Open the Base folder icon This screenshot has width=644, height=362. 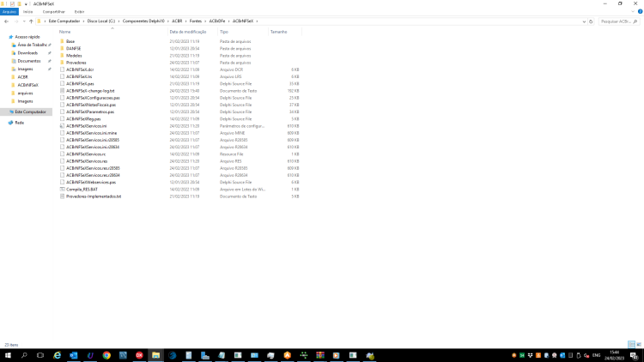pyautogui.click(x=62, y=41)
